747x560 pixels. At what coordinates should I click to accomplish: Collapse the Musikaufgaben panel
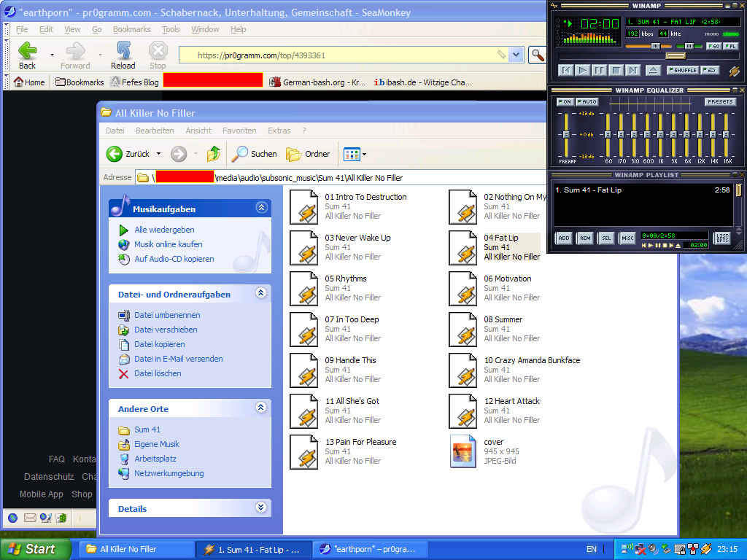261,208
